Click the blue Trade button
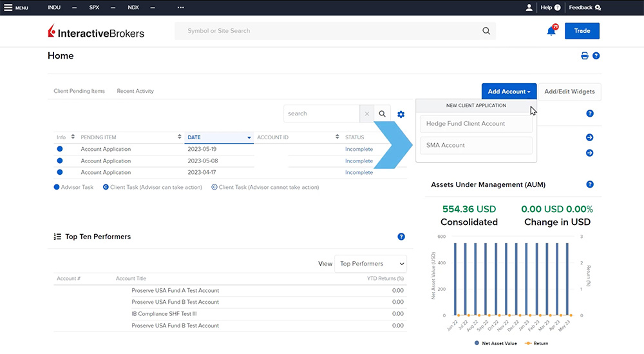 [582, 31]
